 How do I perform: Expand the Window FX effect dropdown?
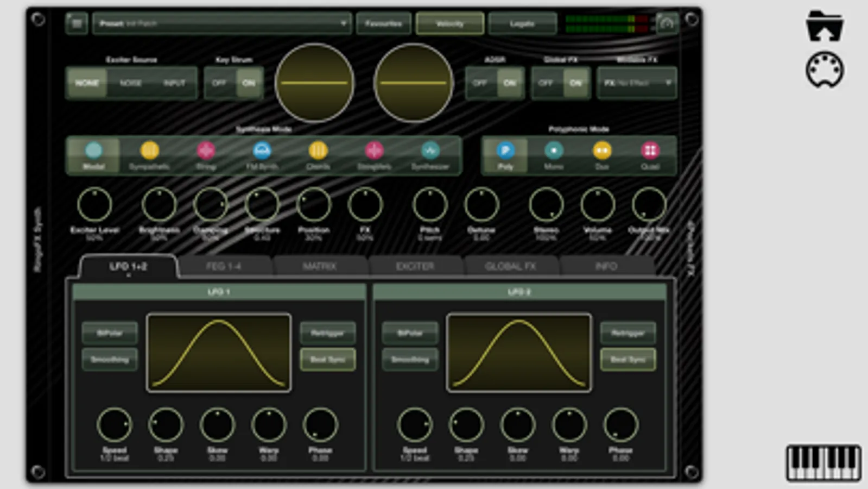click(x=637, y=83)
